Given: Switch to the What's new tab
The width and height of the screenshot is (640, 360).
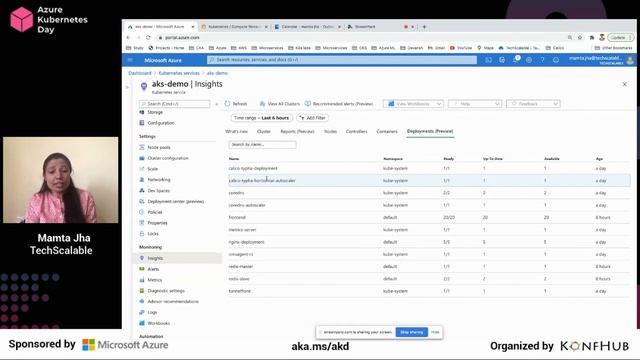Looking at the screenshot, I should tap(236, 132).
